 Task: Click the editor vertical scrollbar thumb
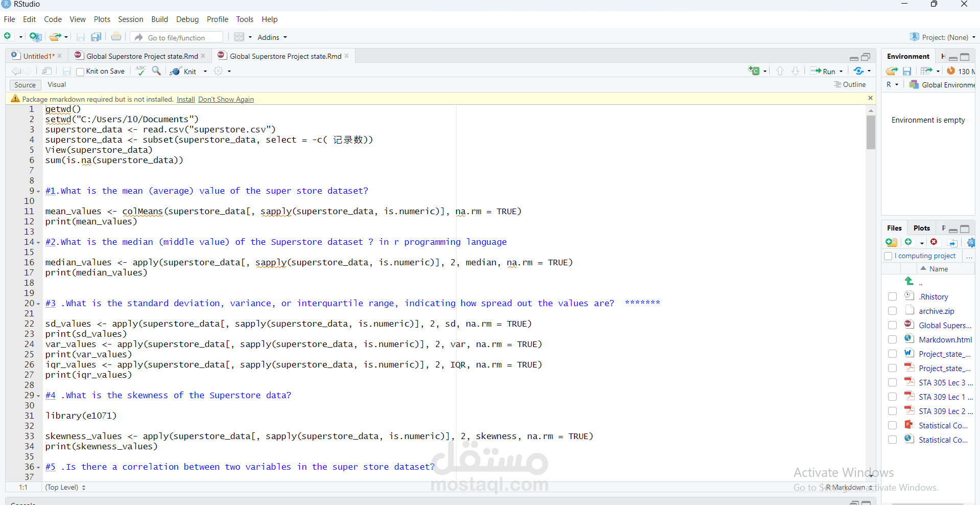point(871,132)
